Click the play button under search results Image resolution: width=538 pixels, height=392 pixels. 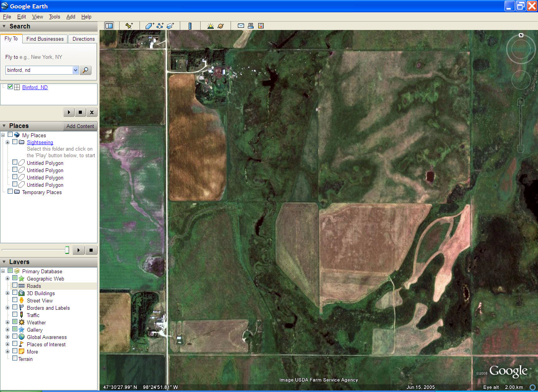tap(69, 112)
